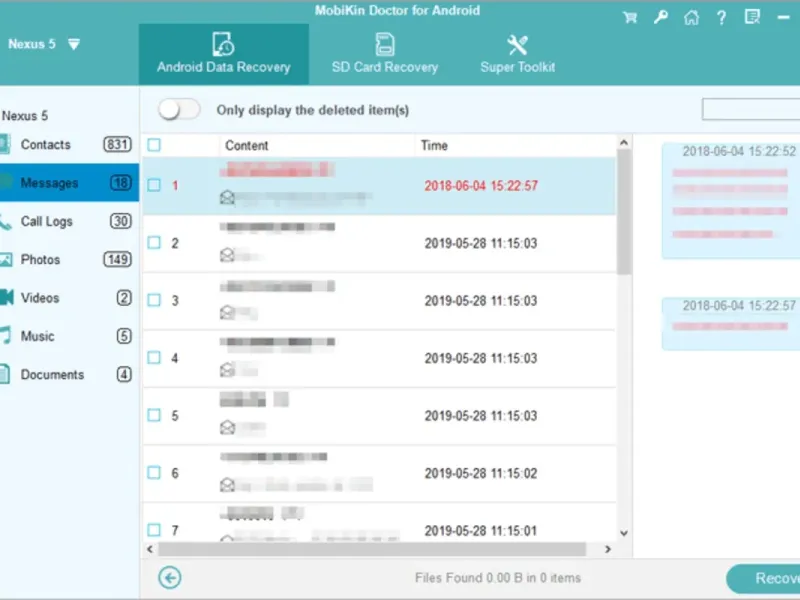Click envelope icon in message row 3

227,312
